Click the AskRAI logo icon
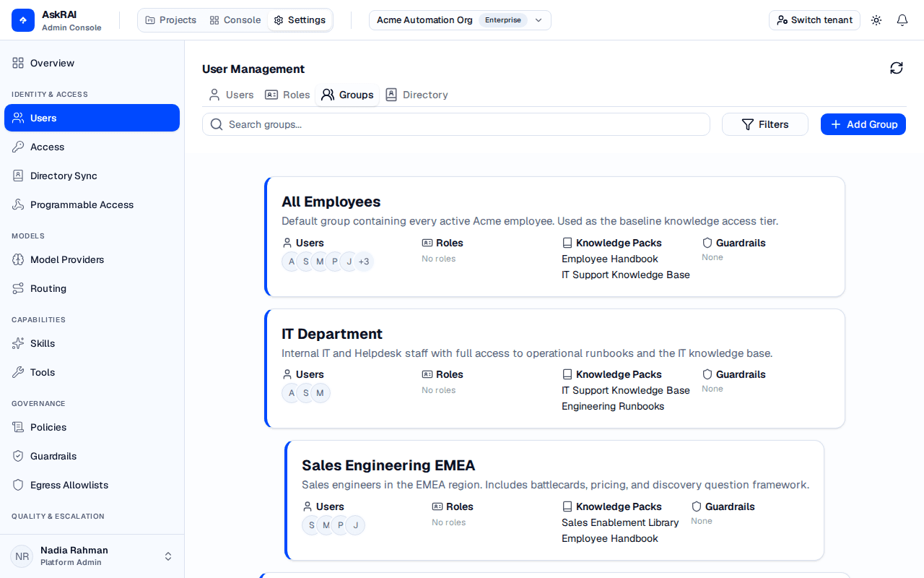Screen dimensions: 924x578 [x=23, y=20]
